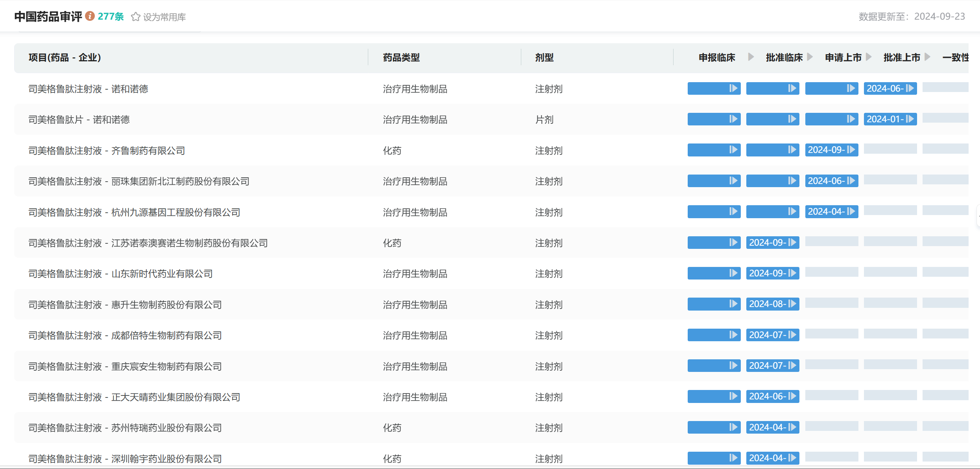
Task: Click the 申报临床 blue bar for 正大天晴
Action: pyautogui.click(x=714, y=396)
